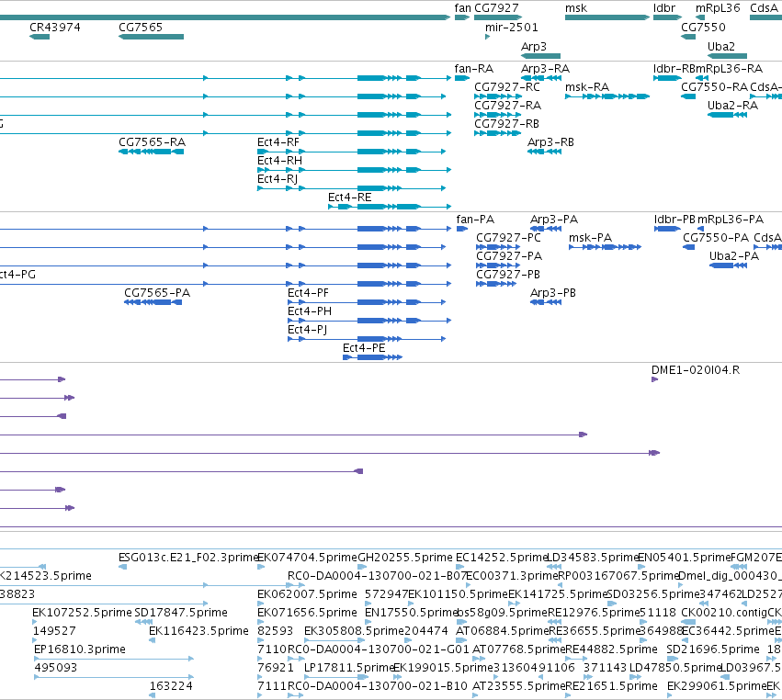782x700 pixels.
Task: Select the EK062007.5prime EST label
Action: [x=307, y=594]
